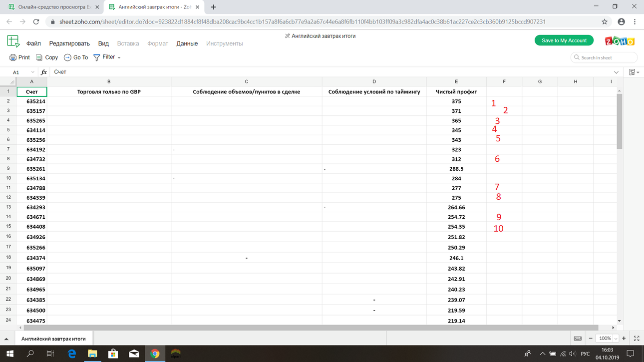Screen dimensions: 644x362
Task: Click the browser reload button
Action: pyautogui.click(x=36, y=22)
